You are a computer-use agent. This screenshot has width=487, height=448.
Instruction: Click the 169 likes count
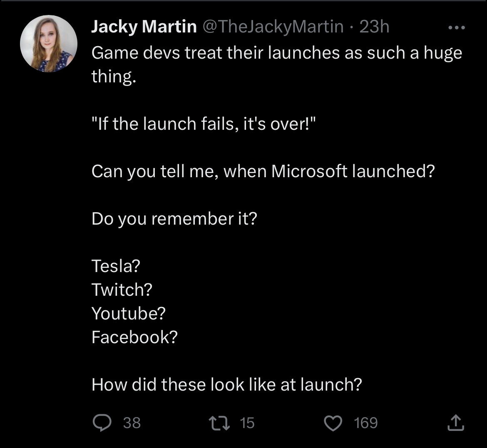pos(366,423)
